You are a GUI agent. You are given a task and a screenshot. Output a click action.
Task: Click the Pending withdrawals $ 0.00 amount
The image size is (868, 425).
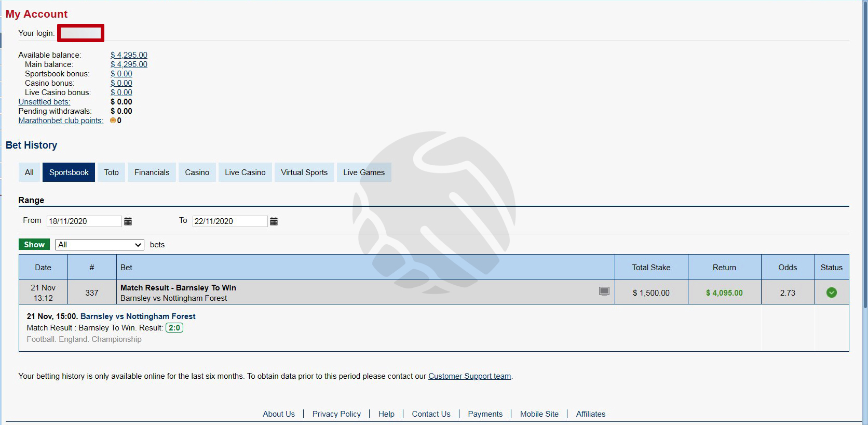click(x=121, y=111)
